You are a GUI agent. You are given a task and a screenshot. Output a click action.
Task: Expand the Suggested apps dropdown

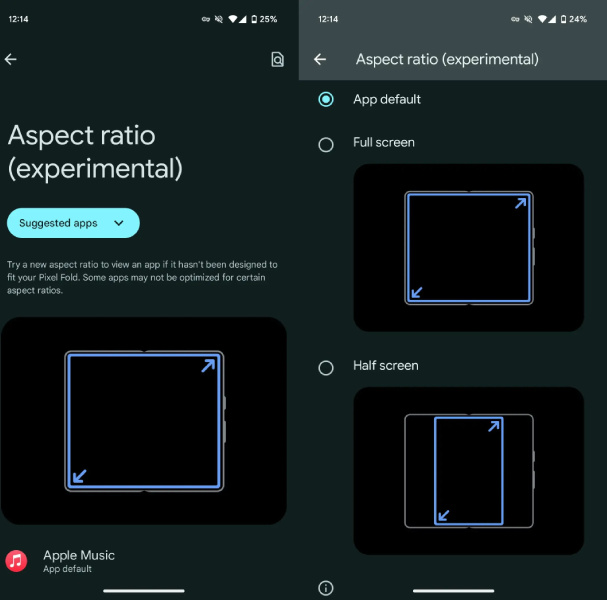[x=73, y=223]
